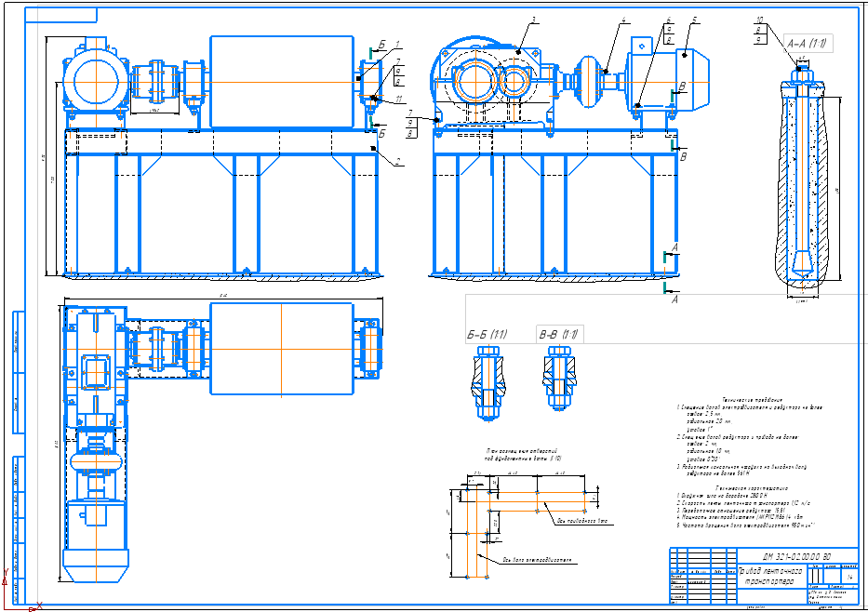Select the Б-Б (1:1) section title
Screen dimensions: 868x612
(x=487, y=334)
